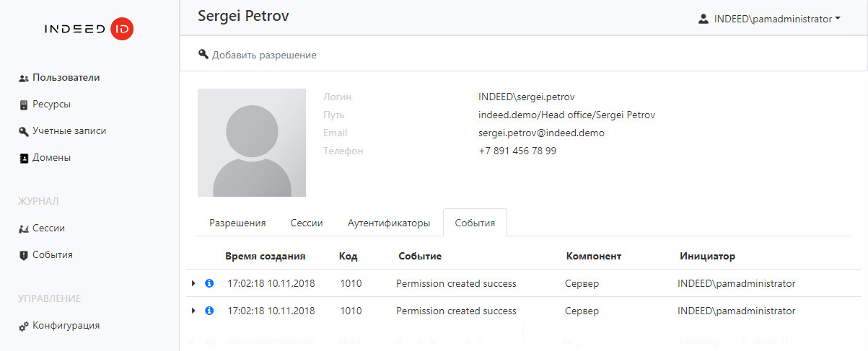Open the INDEED\pamadministrator account dropdown

pos(769,19)
